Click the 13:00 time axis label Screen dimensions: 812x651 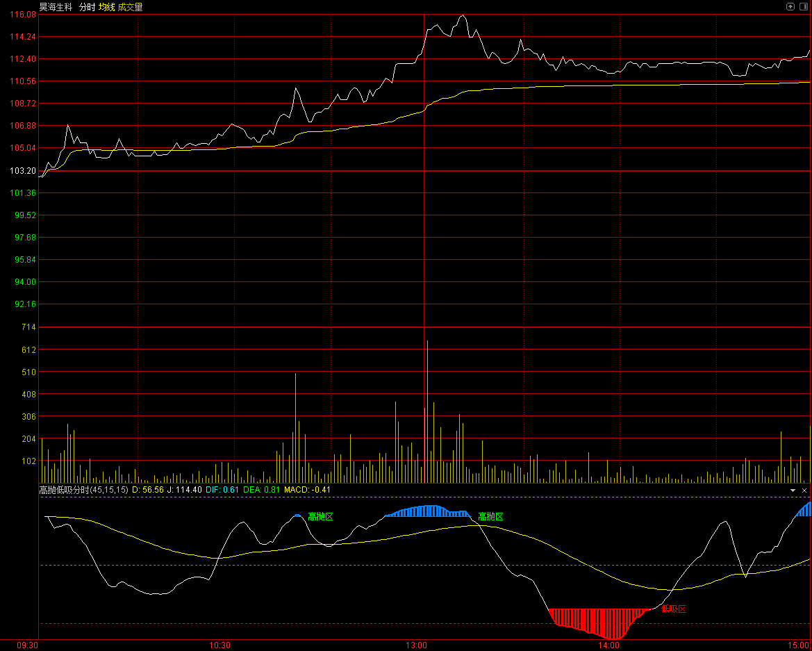416,645
